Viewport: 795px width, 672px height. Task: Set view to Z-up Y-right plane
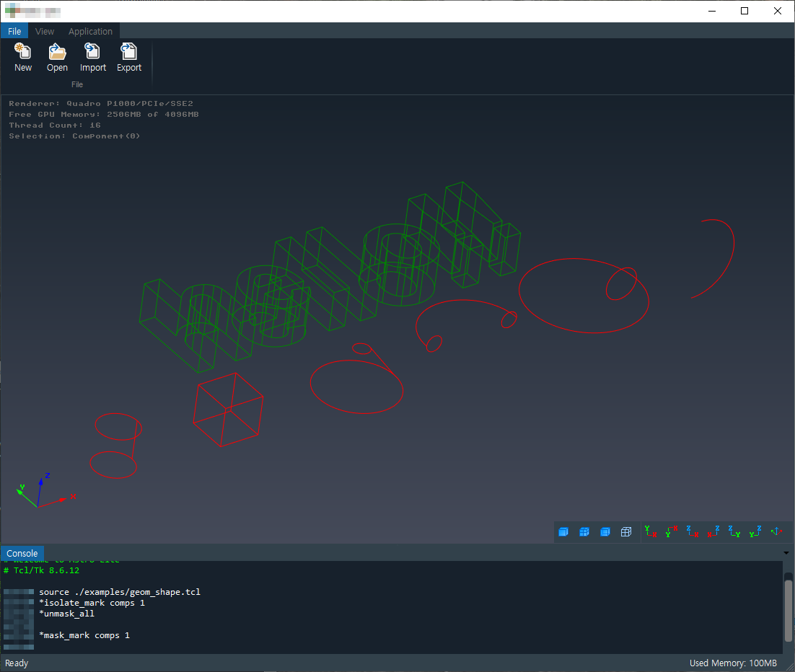pyautogui.click(x=734, y=531)
